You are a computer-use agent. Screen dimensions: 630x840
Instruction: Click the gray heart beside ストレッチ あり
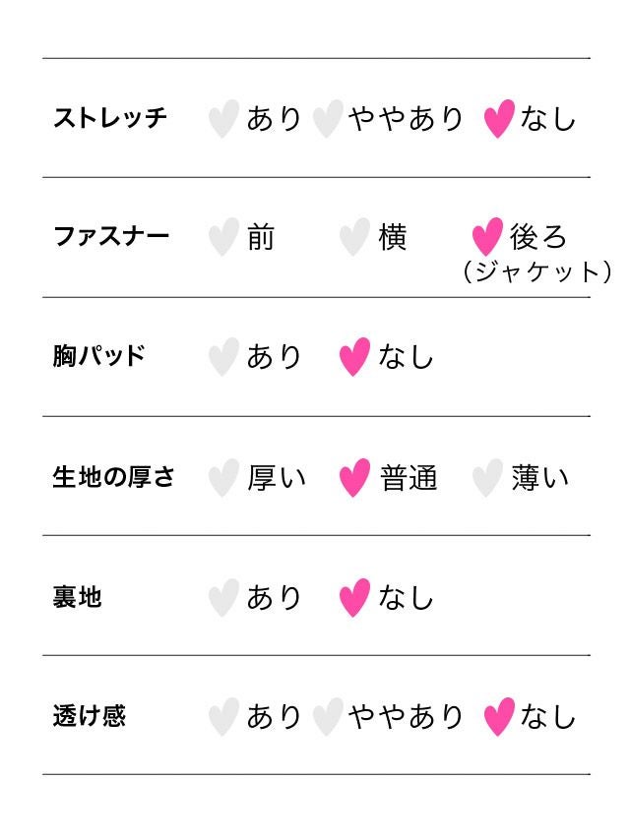click(x=223, y=119)
